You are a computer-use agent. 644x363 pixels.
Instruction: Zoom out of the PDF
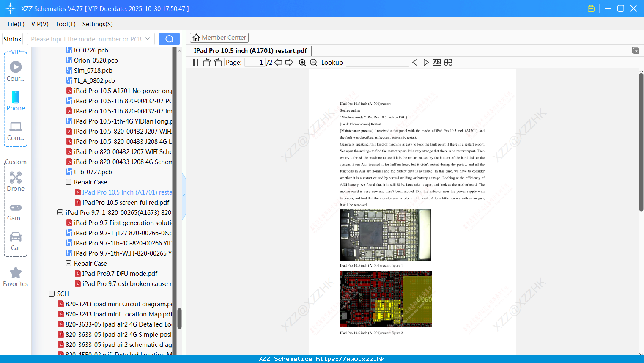coord(314,62)
